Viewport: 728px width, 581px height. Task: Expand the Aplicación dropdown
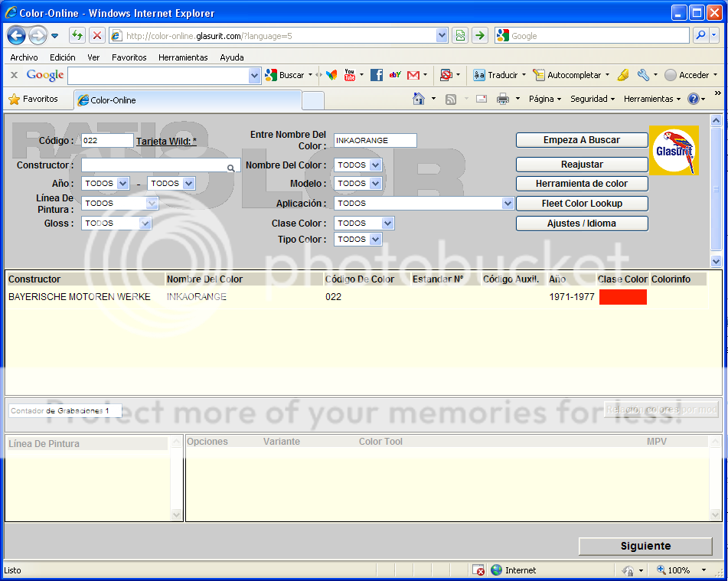(x=508, y=204)
